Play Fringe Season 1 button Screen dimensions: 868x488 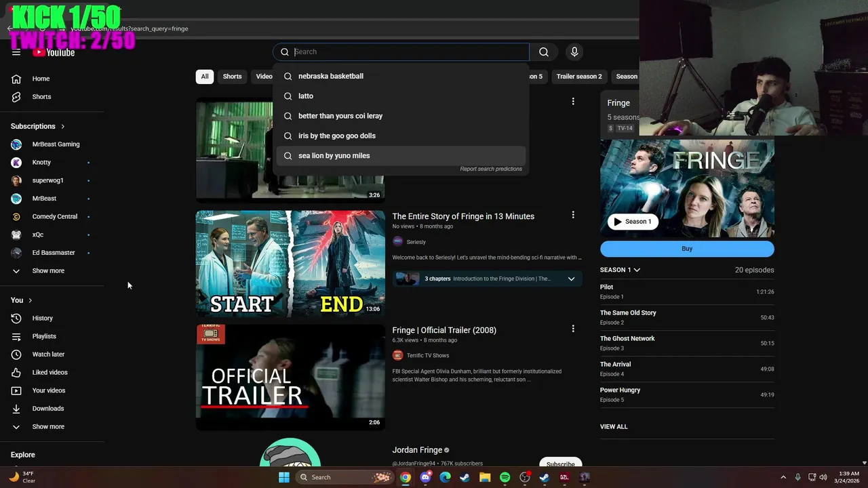pos(633,222)
